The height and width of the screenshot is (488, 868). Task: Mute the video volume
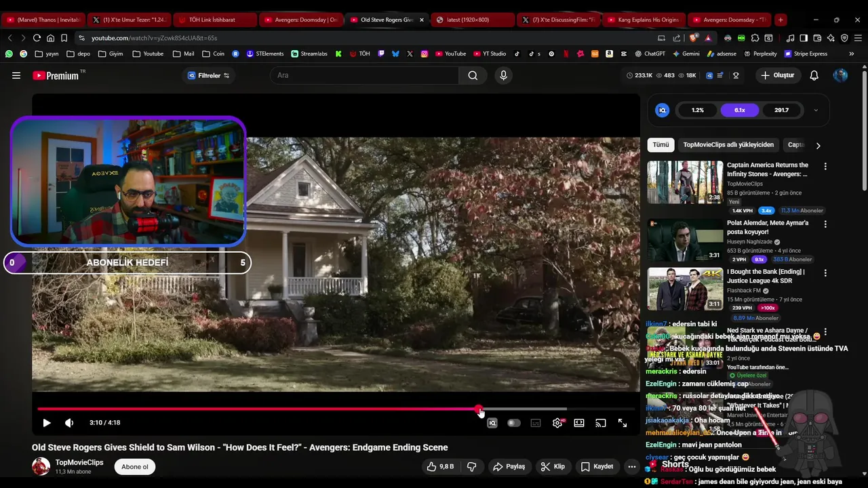click(69, 423)
